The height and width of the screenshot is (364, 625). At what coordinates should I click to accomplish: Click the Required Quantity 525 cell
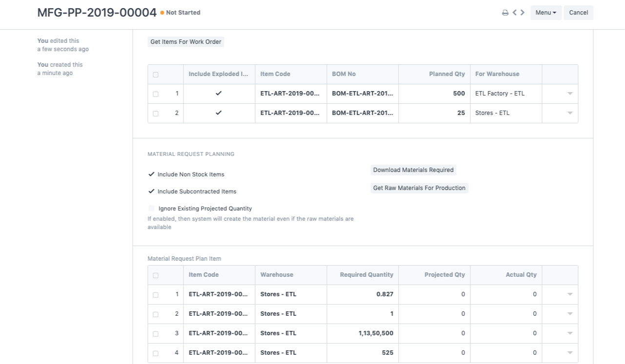363,353
